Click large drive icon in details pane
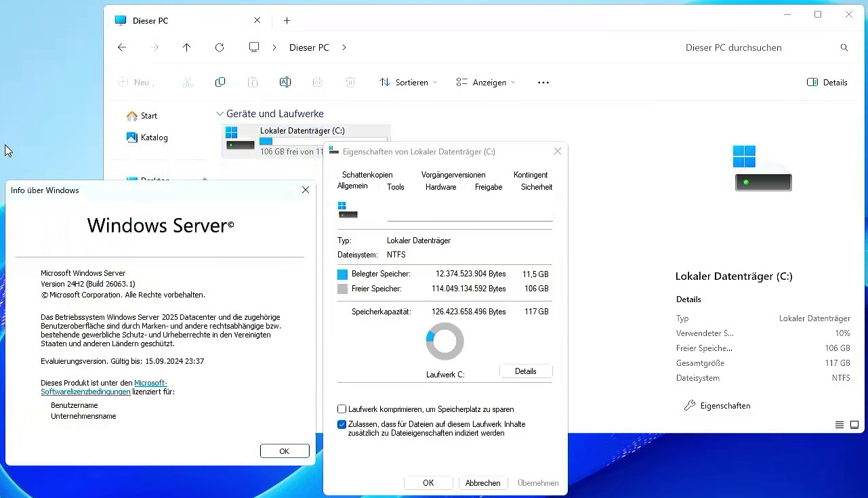Image resolution: width=868 pixels, height=498 pixels. click(x=763, y=168)
